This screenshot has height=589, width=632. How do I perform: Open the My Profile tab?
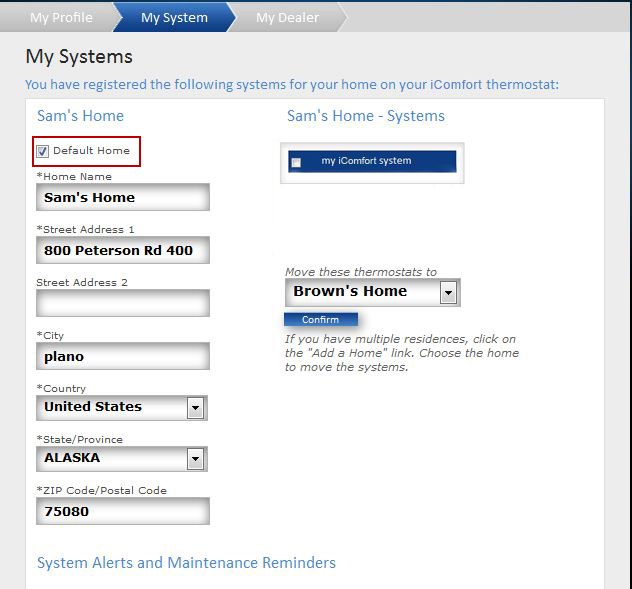pyautogui.click(x=60, y=17)
